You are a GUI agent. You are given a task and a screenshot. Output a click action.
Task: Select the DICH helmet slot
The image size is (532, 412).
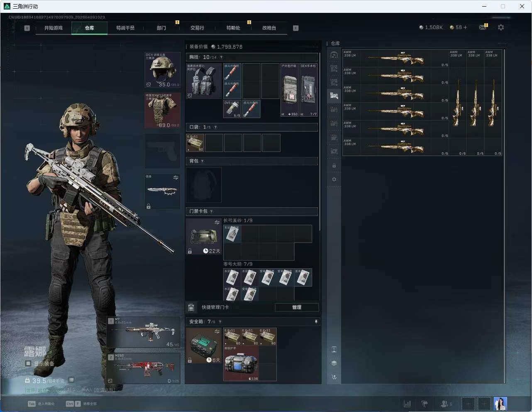pyautogui.click(x=162, y=70)
